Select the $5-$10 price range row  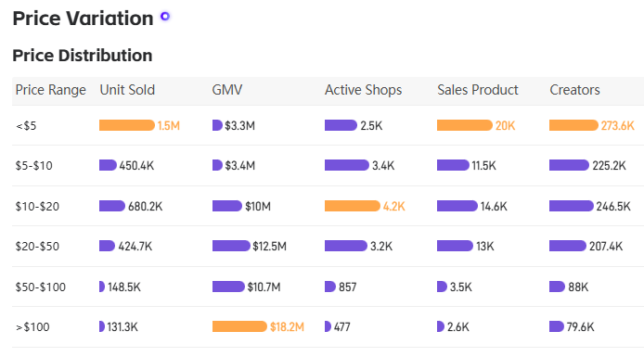(328, 165)
